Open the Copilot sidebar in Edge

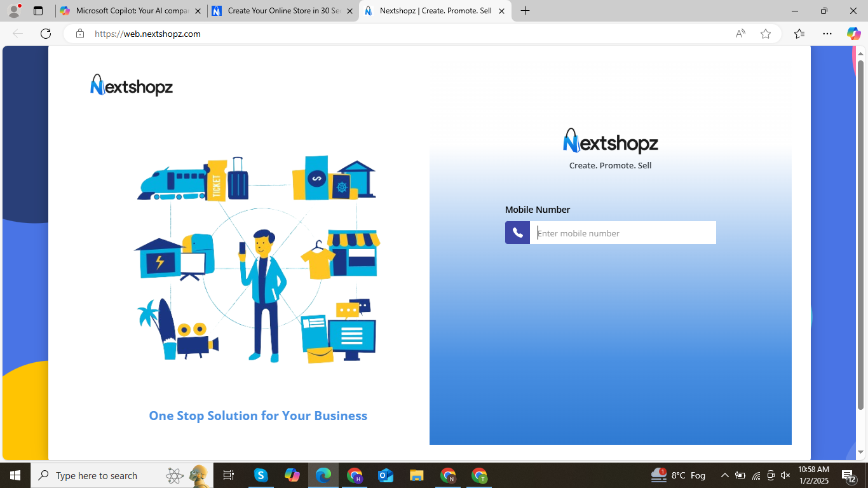[853, 34]
